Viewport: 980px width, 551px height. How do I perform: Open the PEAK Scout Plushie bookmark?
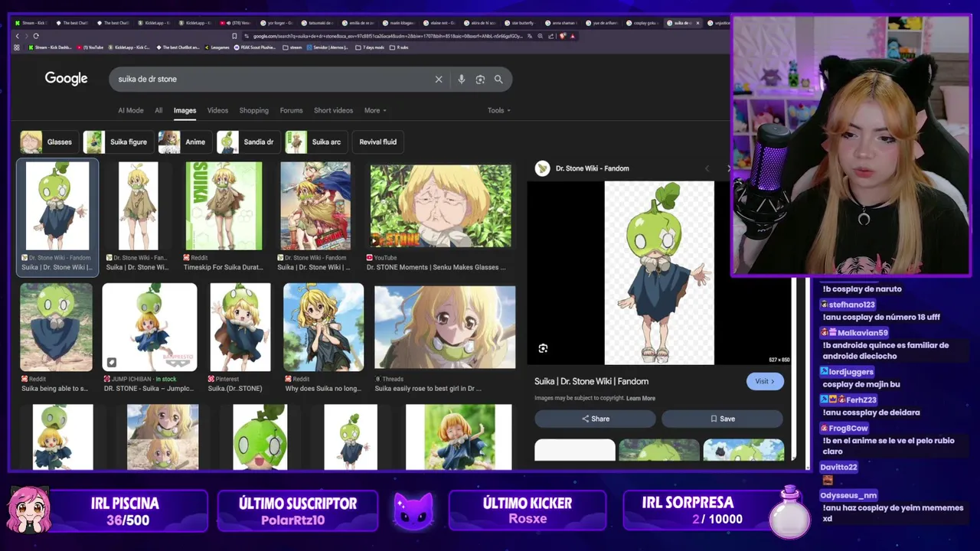(255, 47)
